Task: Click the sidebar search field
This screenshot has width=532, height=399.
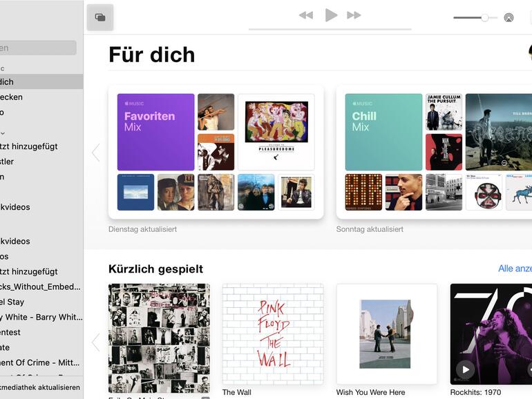Action: pos(38,48)
